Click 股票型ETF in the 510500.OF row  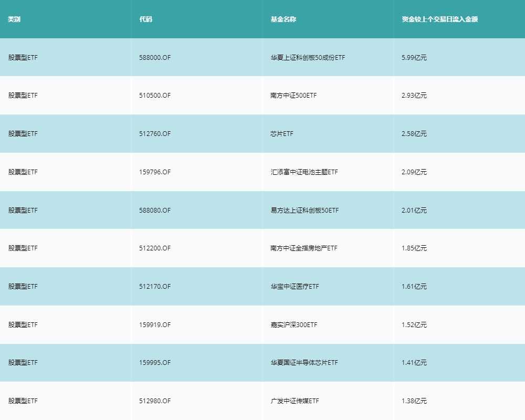point(23,96)
